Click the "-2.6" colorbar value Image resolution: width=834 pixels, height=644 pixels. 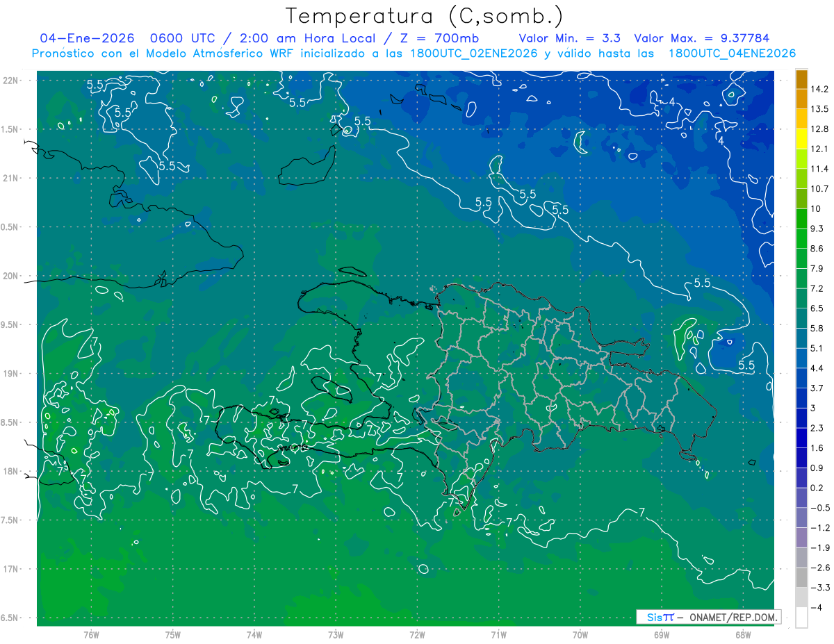(820, 568)
